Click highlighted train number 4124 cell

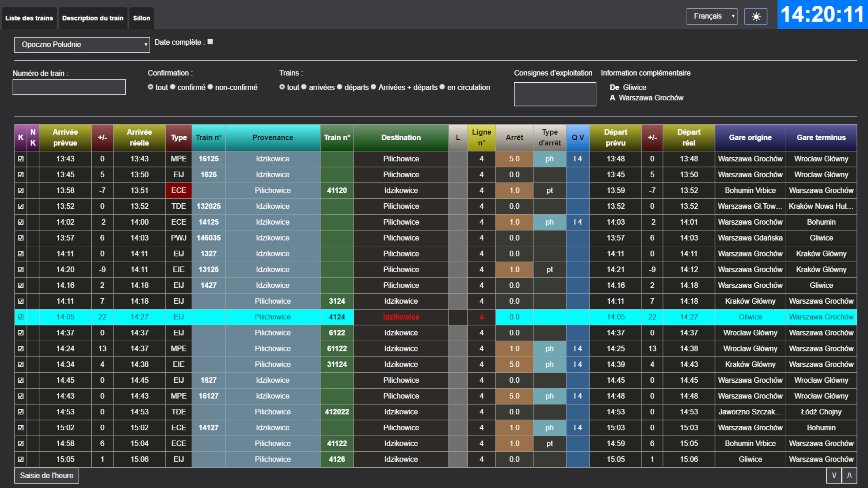point(337,317)
